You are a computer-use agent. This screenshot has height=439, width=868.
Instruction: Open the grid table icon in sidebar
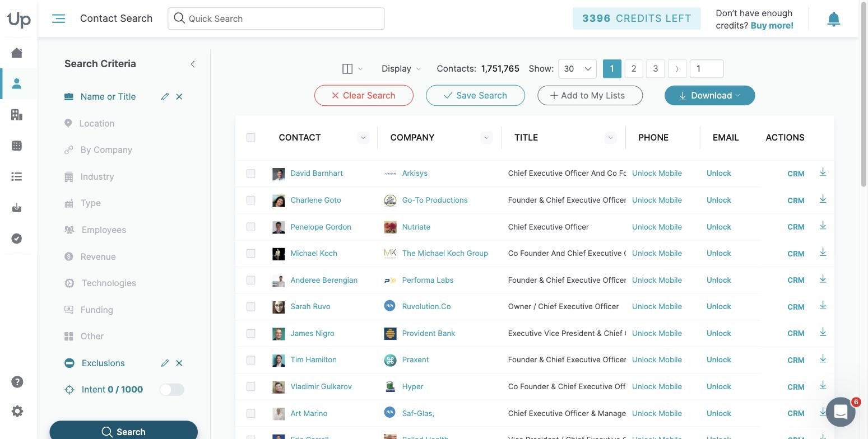coord(17,146)
